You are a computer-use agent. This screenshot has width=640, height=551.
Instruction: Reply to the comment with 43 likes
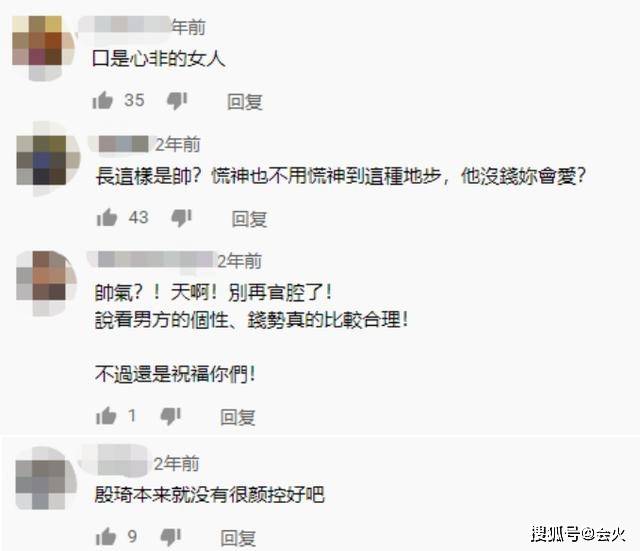pos(249,219)
